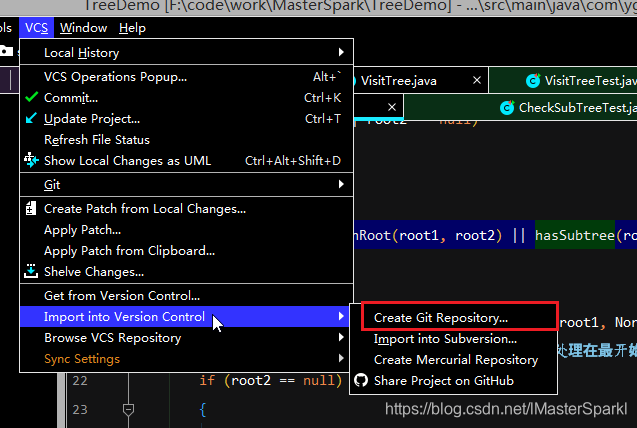Image resolution: width=637 pixels, height=428 pixels.
Task: Click the green Commit checkmark icon
Action: coord(31,97)
